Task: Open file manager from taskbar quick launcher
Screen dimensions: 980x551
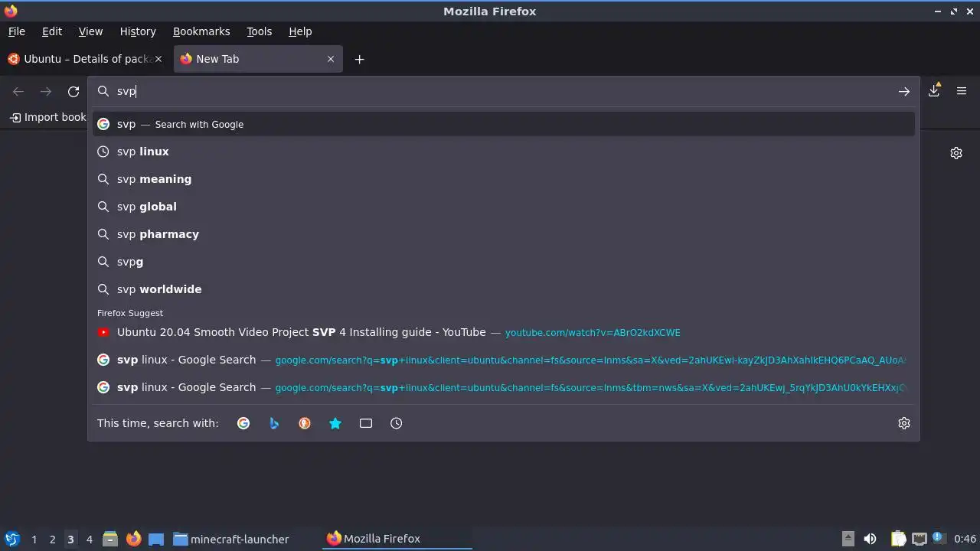Action: (x=110, y=539)
